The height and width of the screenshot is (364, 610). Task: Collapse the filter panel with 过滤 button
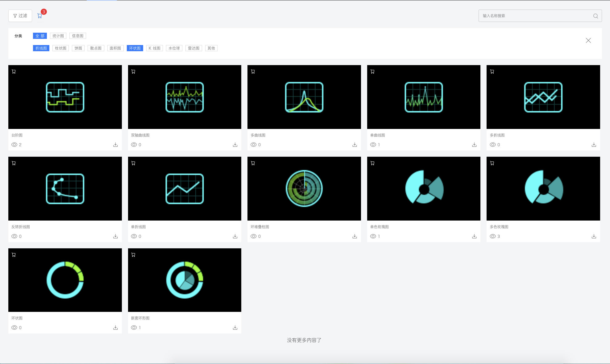click(20, 16)
